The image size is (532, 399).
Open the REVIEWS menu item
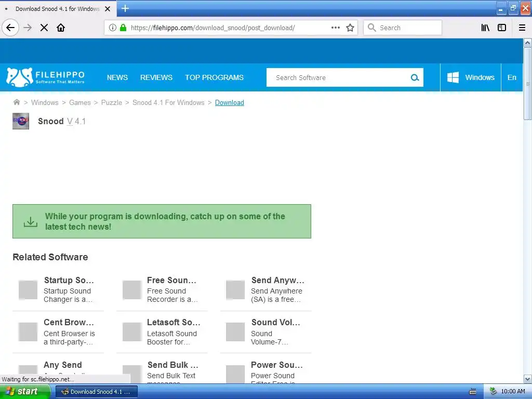click(156, 77)
